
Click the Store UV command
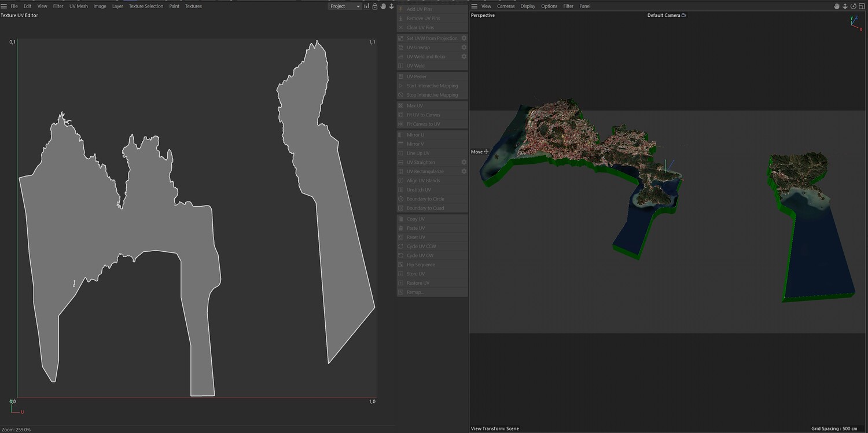432,274
